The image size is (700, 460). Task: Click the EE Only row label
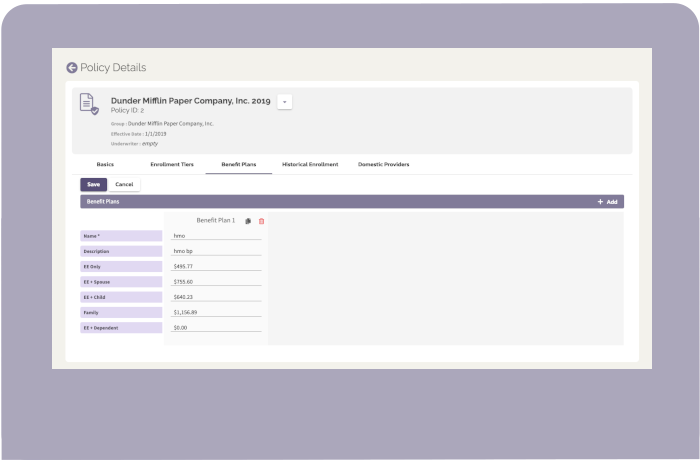(x=121, y=267)
